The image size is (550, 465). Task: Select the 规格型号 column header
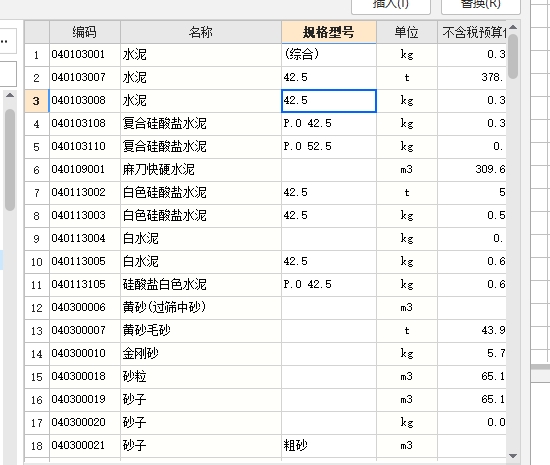coord(329,32)
